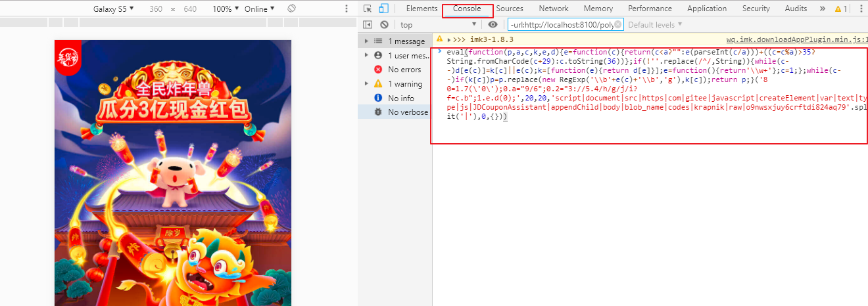The width and height of the screenshot is (868, 306).
Task: Switch to the Application tab
Action: (x=707, y=9)
